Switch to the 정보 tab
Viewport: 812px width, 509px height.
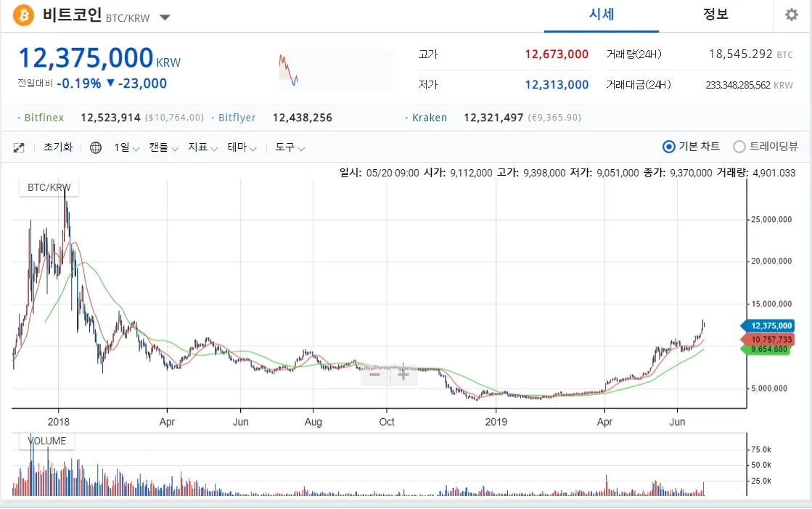(x=715, y=15)
